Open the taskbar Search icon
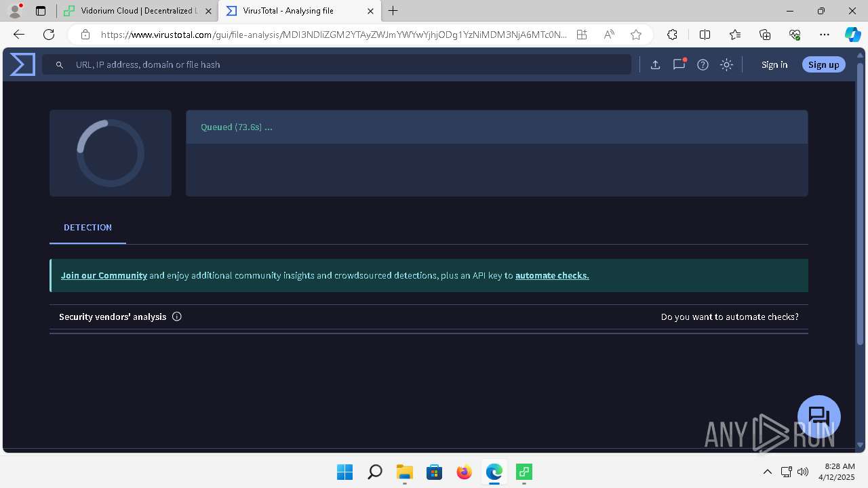This screenshot has height=488, width=868. point(374,472)
